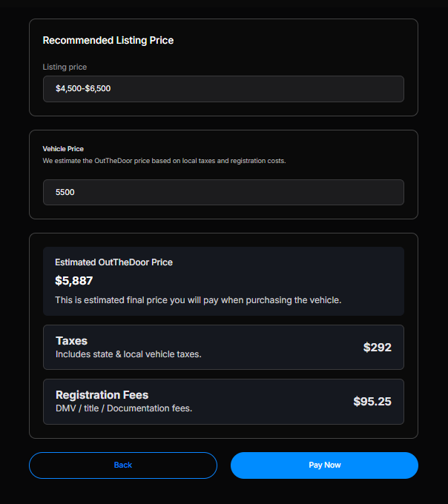Click the Pay Now button
Image resolution: width=448 pixels, height=504 pixels.
pyautogui.click(x=324, y=465)
